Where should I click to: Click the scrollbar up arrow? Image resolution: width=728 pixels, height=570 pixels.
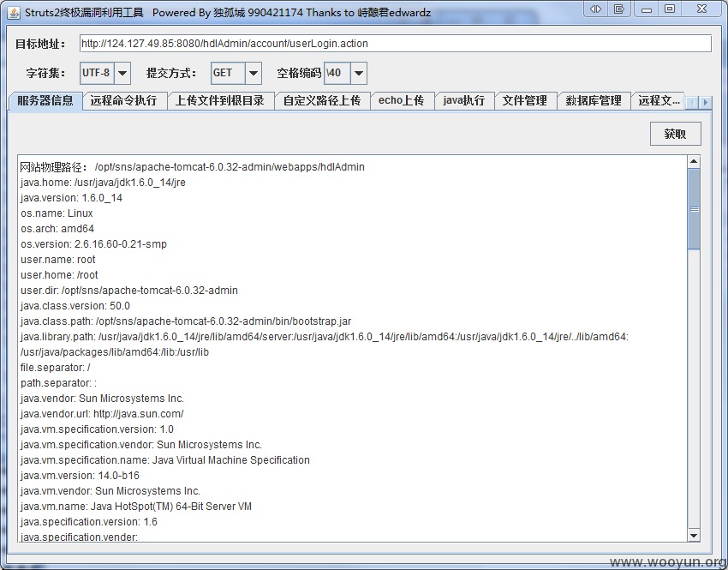pyautogui.click(x=694, y=162)
